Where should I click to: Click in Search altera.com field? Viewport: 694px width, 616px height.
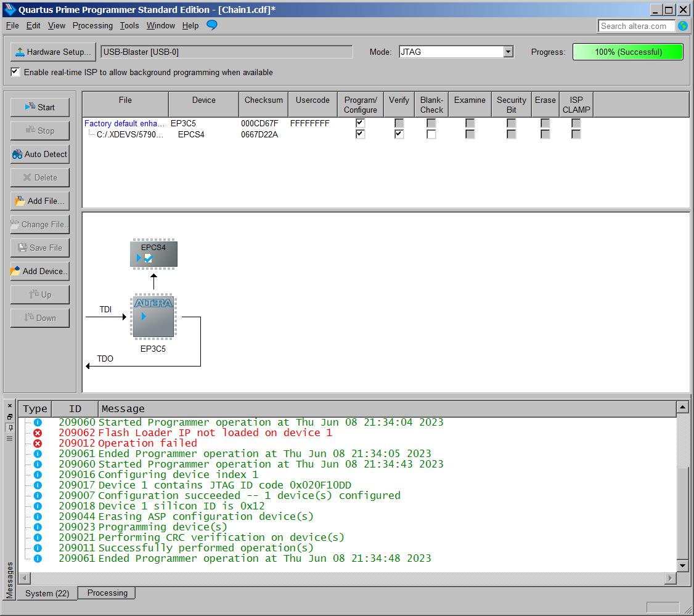pyautogui.click(x=636, y=26)
